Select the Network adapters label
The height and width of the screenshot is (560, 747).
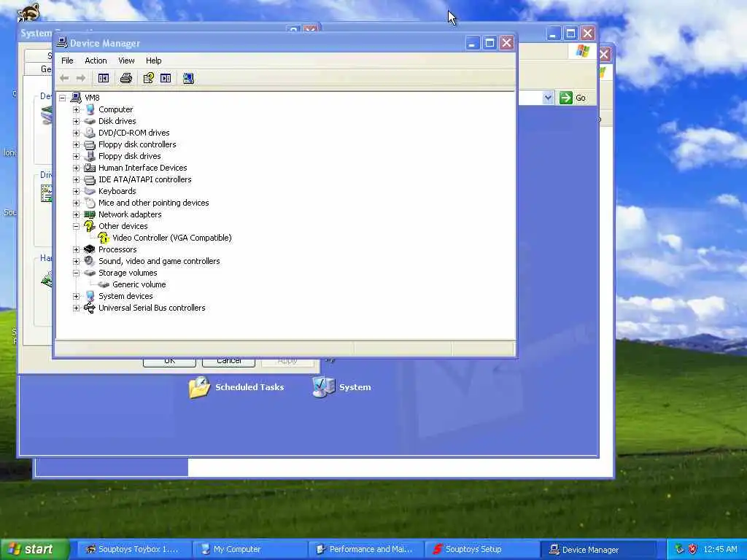[130, 214]
